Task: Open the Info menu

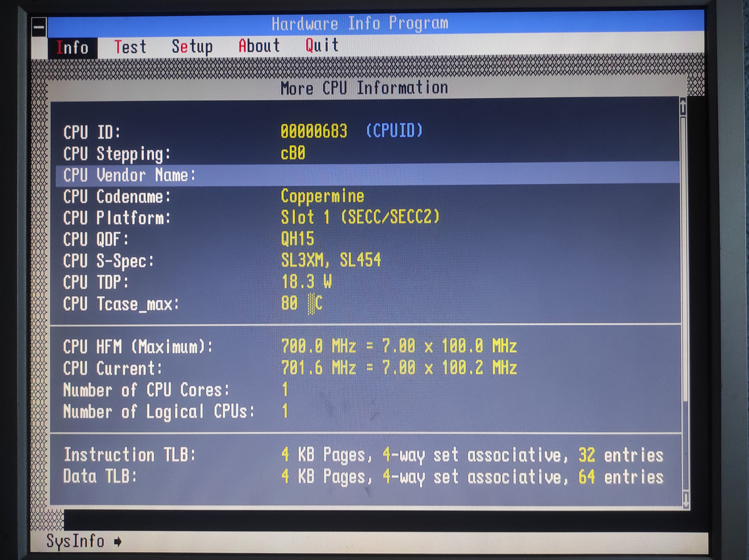Action: [x=73, y=48]
